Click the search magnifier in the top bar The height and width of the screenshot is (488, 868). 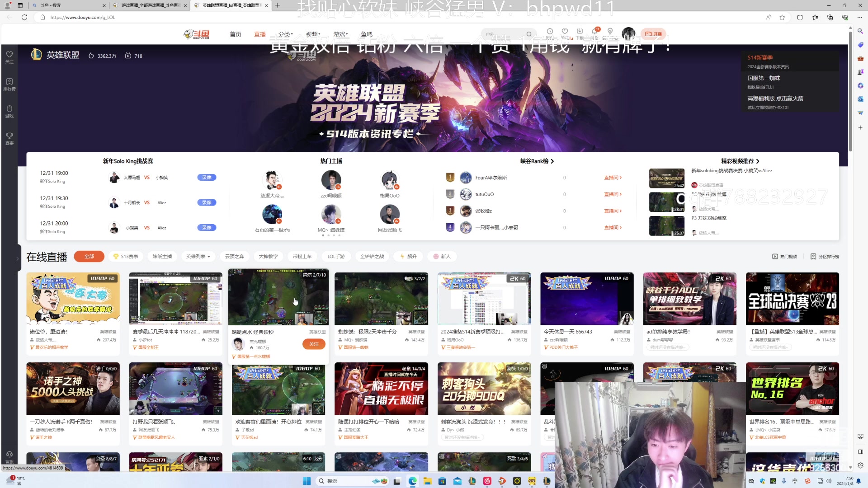pyautogui.click(x=529, y=34)
